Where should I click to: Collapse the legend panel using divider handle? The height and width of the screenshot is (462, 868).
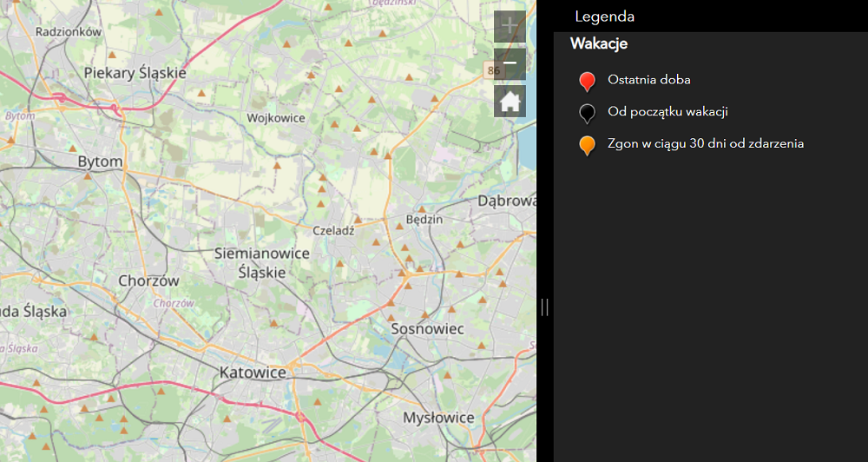tap(544, 307)
